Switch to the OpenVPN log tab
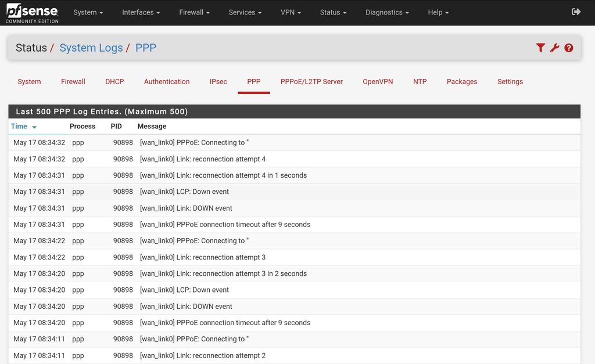This screenshot has width=595, height=364. click(x=378, y=82)
